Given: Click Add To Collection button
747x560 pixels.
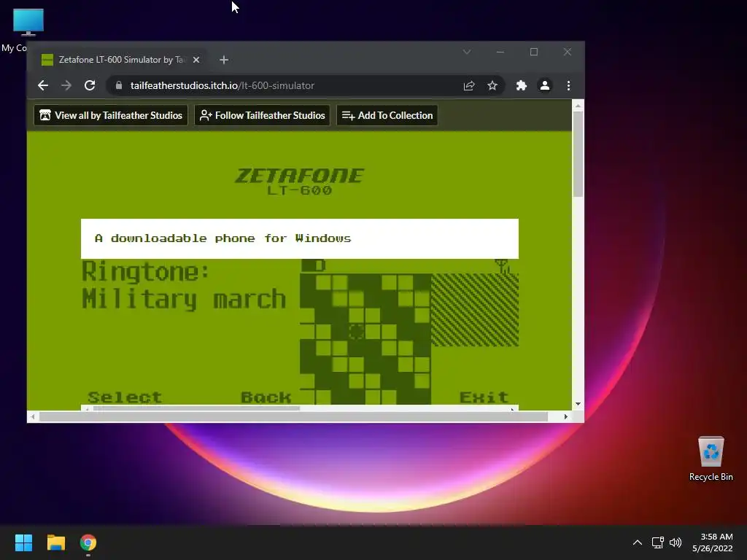Looking at the screenshot, I should coord(387,115).
